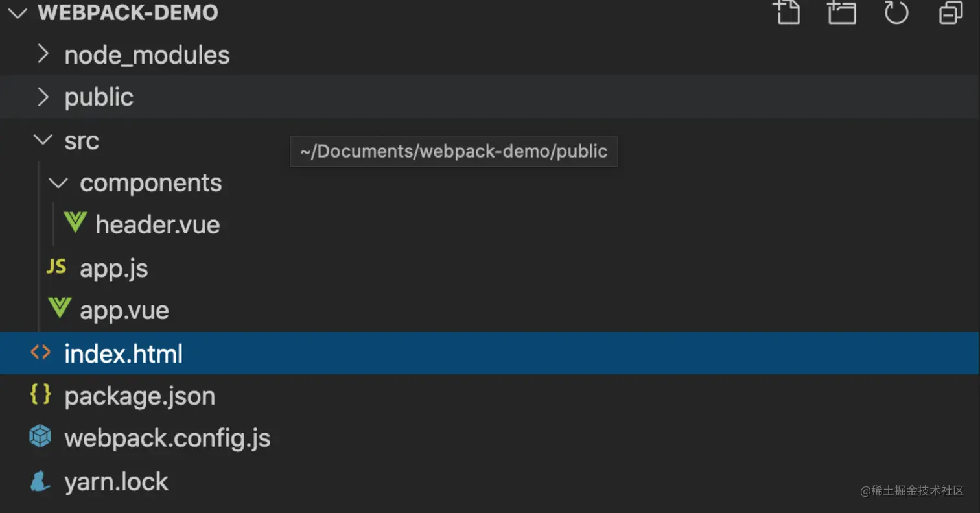Image resolution: width=980 pixels, height=513 pixels.
Task: Click the New Folder icon
Action: point(842,12)
